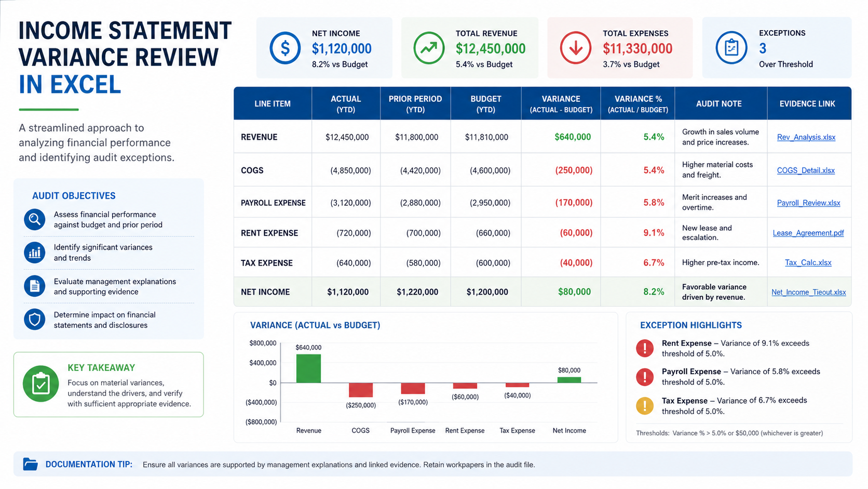Click the shield icon beside Determine impact
This screenshot has height=489, width=868.
34,319
